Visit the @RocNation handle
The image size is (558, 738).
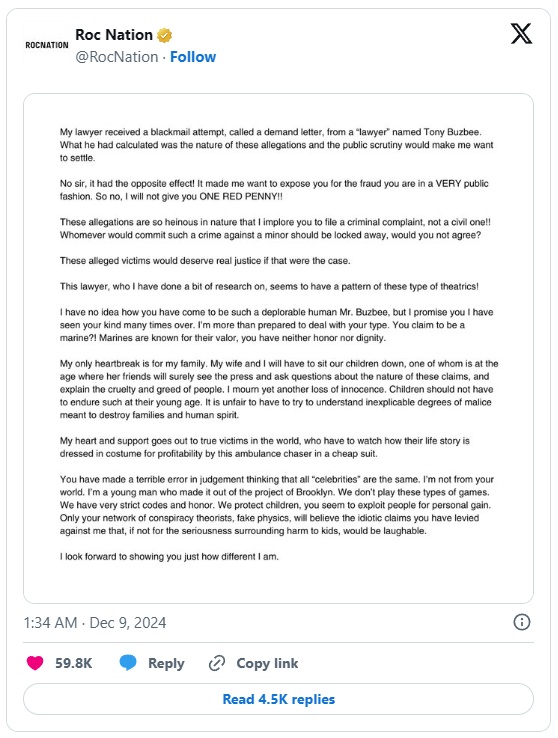117,57
